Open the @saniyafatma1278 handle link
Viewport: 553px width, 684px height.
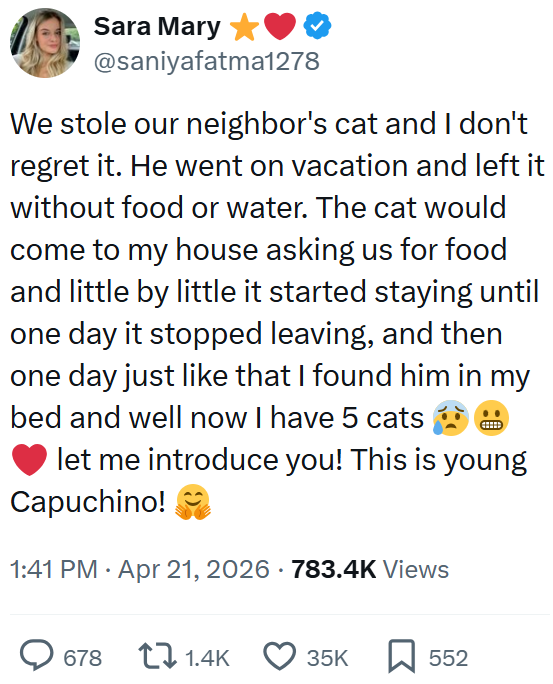point(207,61)
